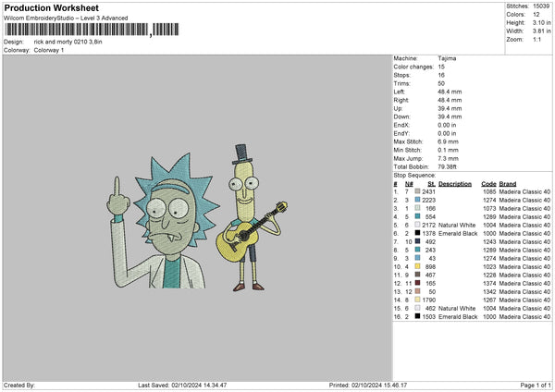Screen dimensions: 555x392
Task: Select the dark red swatch beside stitch count 165
Action: click(417, 283)
